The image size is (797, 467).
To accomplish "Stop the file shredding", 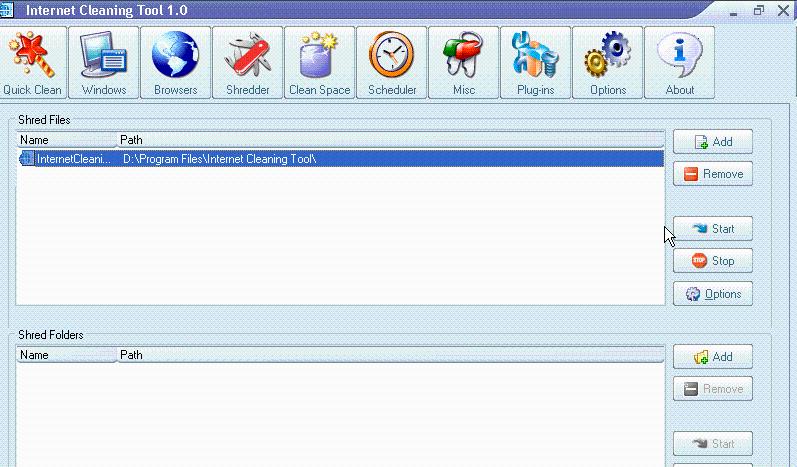I will click(x=713, y=261).
